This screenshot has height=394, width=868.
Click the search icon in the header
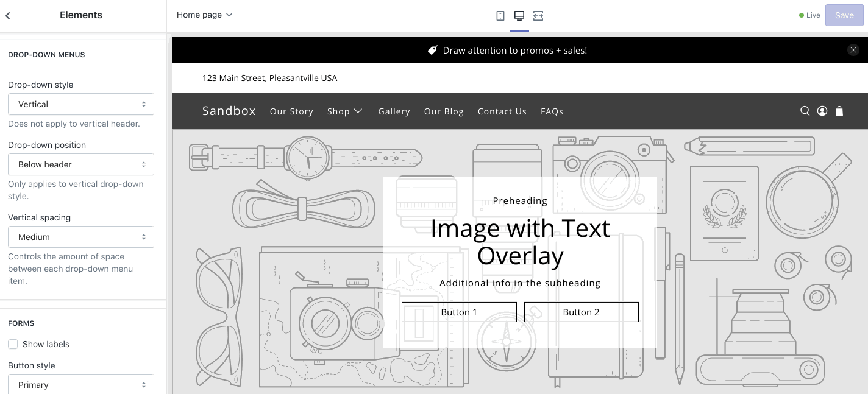coord(805,111)
